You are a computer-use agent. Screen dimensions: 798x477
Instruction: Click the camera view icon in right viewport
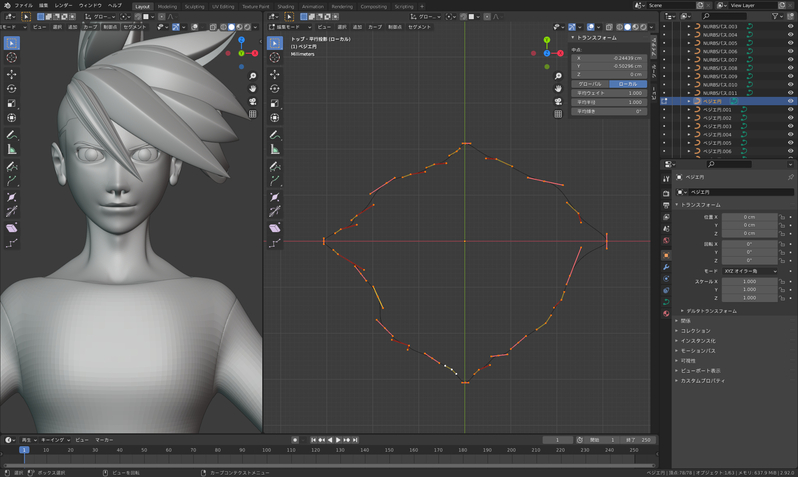[558, 101]
